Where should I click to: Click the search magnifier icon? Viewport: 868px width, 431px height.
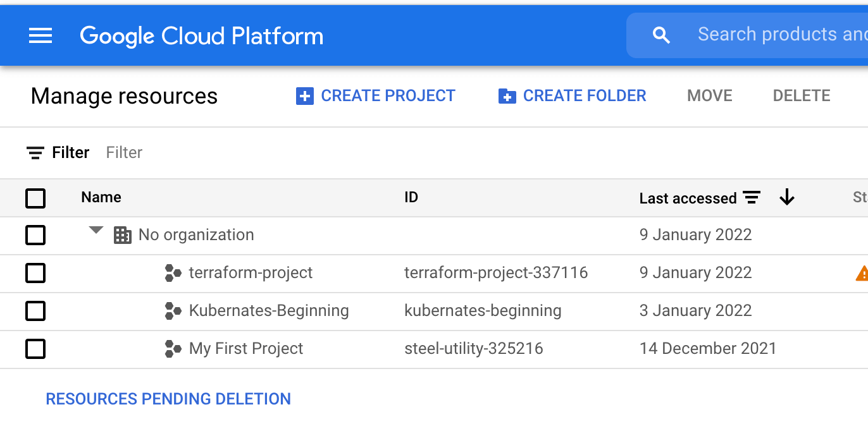(x=661, y=35)
